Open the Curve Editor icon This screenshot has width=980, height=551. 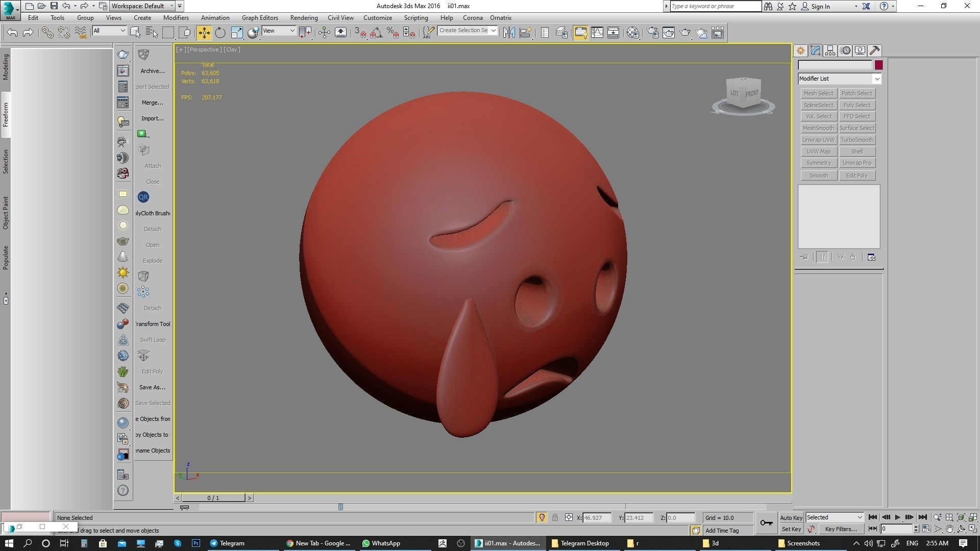pyautogui.click(x=597, y=33)
